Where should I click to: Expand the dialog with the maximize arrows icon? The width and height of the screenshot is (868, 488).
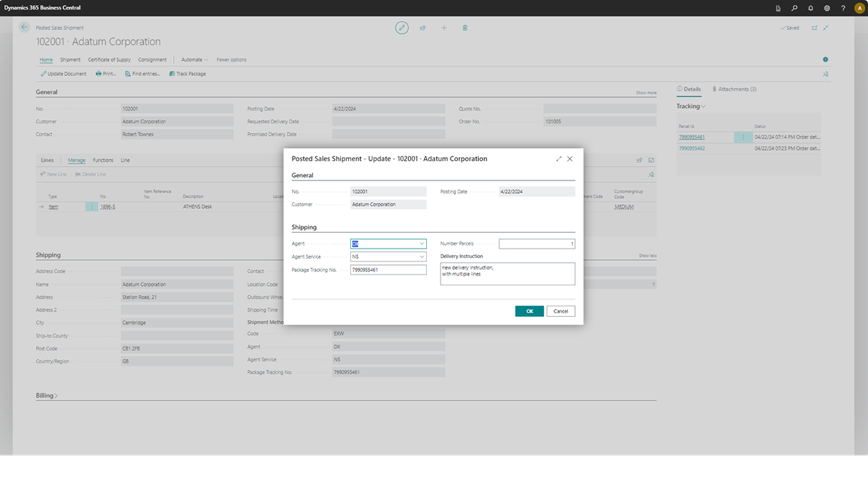[x=559, y=159]
